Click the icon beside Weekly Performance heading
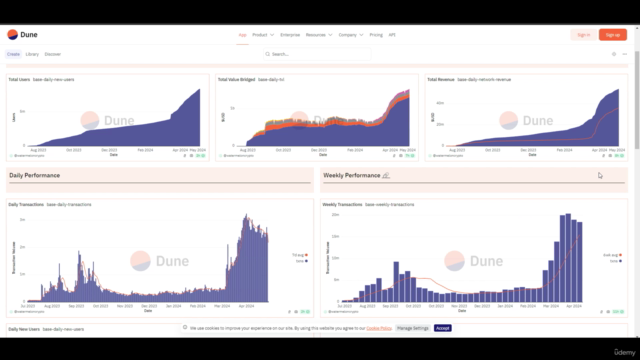 coord(386,176)
